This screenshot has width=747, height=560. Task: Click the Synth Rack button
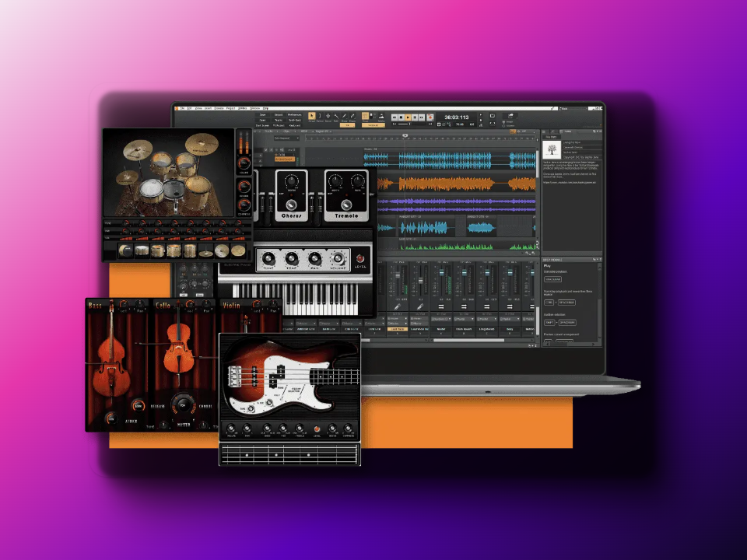(x=294, y=120)
